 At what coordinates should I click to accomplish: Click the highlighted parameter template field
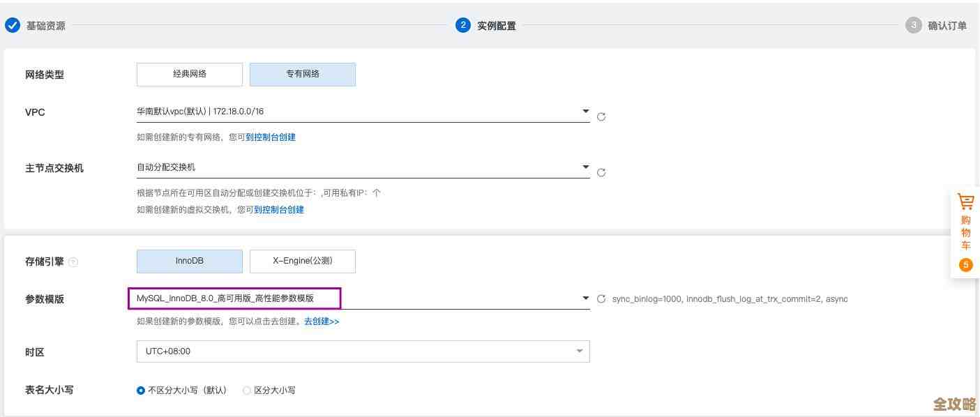coord(234,298)
